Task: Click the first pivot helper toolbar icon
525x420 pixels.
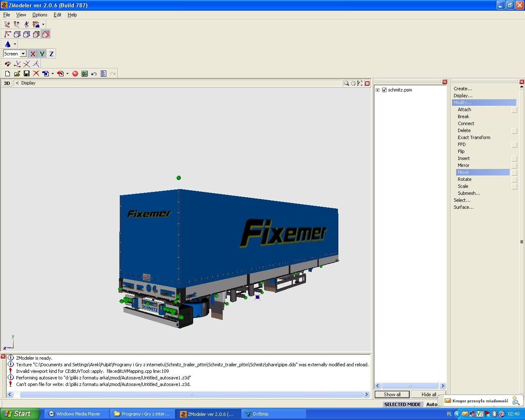Action: click(7, 25)
